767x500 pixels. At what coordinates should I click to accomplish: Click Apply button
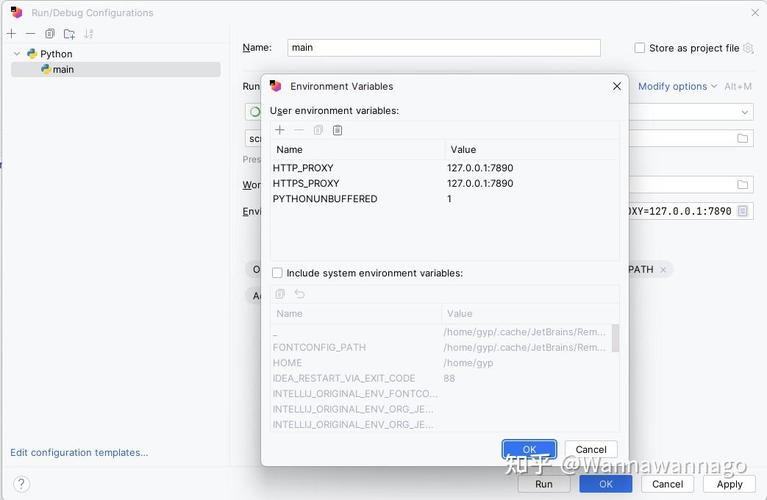(729, 484)
